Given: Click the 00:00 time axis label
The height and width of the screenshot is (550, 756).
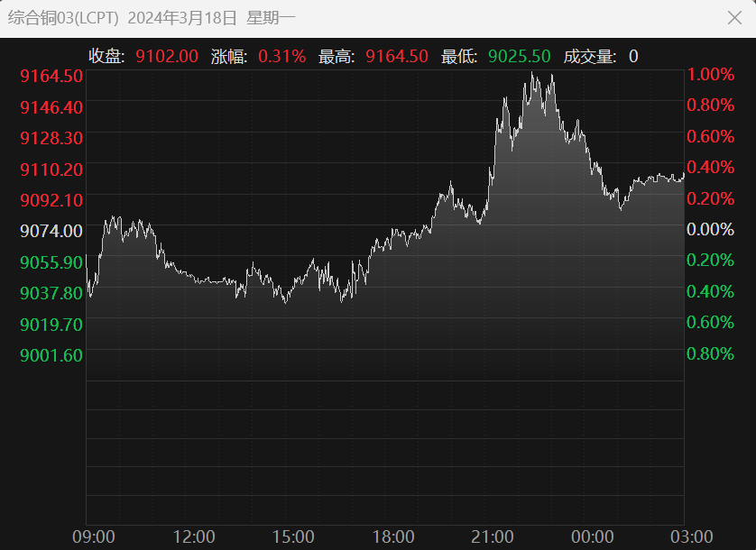Looking at the screenshot, I should [x=593, y=537].
